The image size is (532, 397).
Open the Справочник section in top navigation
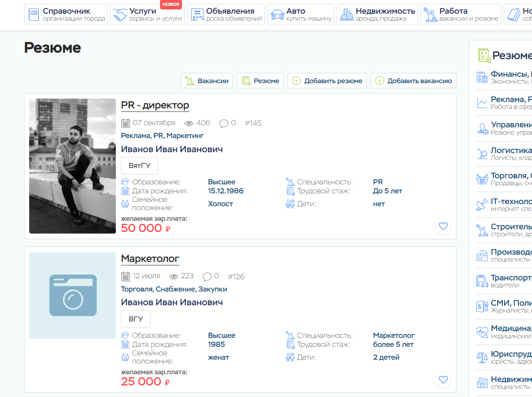66,15
